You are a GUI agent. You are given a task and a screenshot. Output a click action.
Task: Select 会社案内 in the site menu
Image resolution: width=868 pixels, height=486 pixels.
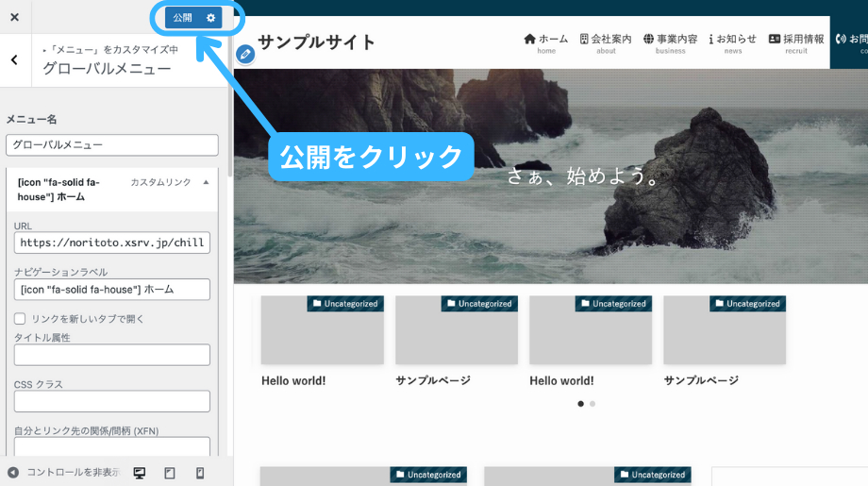point(606,42)
